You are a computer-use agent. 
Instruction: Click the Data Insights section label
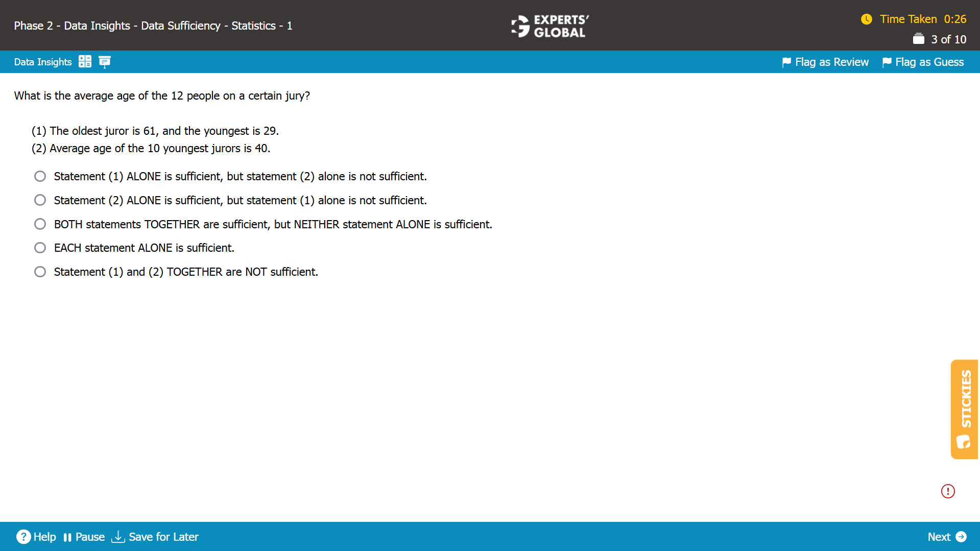43,61
